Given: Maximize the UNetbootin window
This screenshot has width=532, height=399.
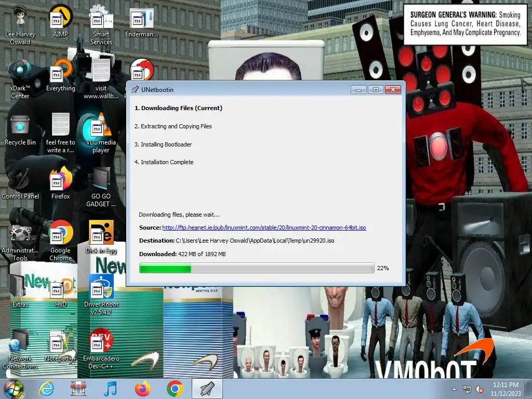Looking at the screenshot, I should pyautogui.click(x=376, y=89).
